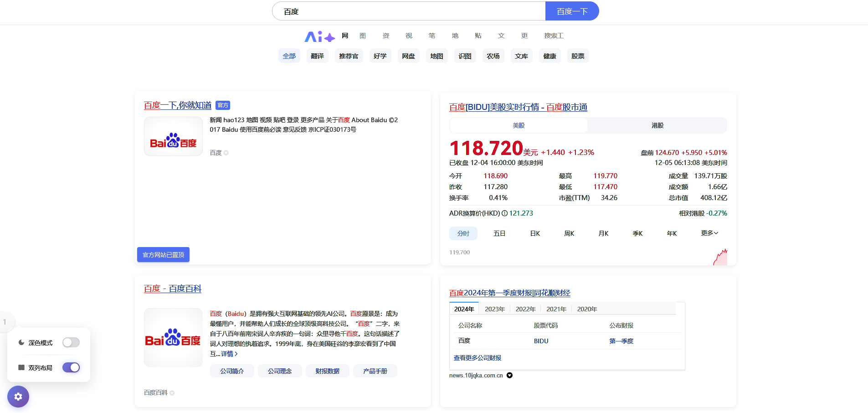This screenshot has width=868, height=413.
Task: Click the BIDU stock code link
Action: tap(541, 341)
